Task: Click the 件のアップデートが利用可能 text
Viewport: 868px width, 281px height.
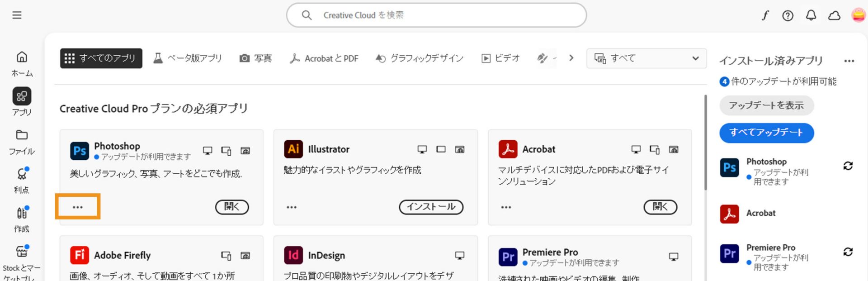Action: point(784,81)
